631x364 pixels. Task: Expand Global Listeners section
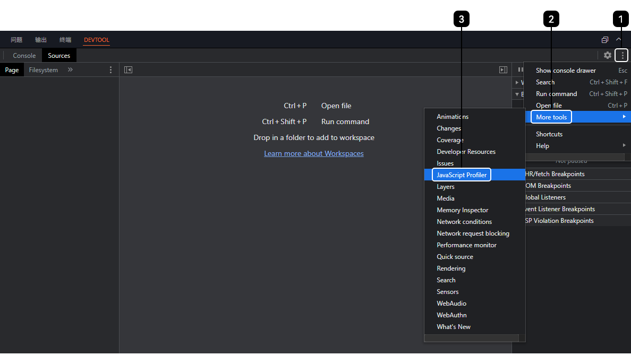point(578,197)
